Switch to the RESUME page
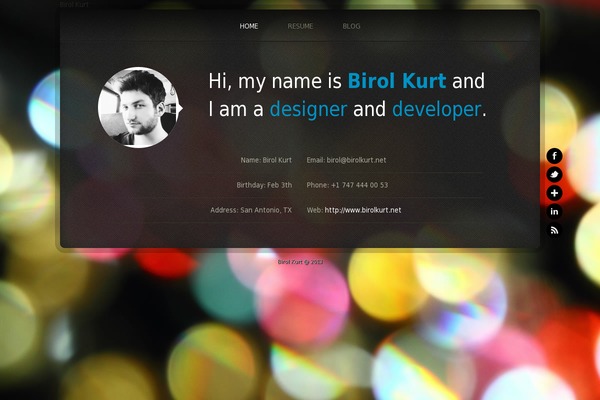Screen dimensions: 600x400 point(300,26)
